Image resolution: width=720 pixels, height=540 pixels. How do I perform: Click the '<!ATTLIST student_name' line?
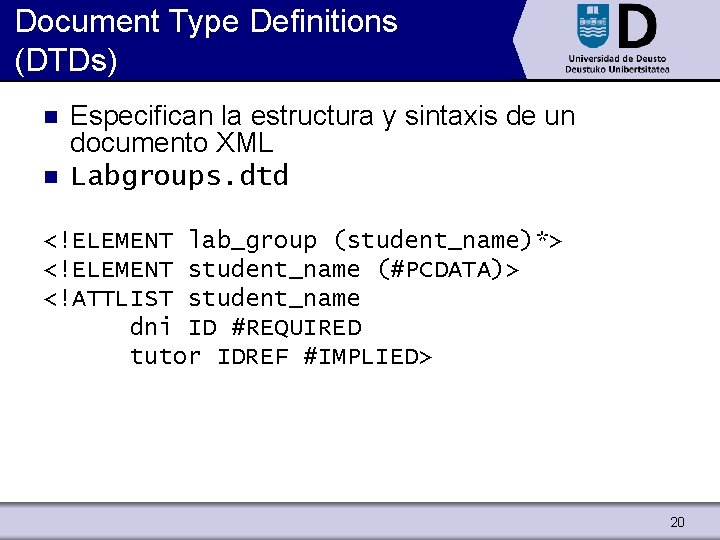(202, 299)
